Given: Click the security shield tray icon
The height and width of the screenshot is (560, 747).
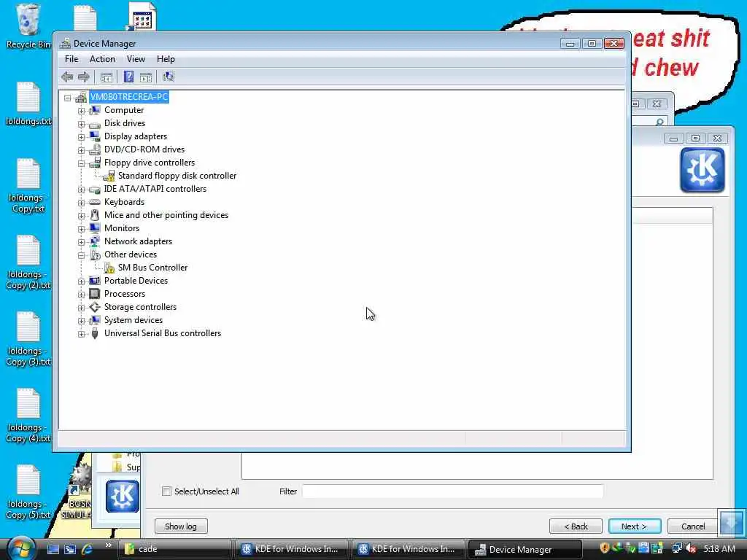Looking at the screenshot, I should 605,548.
